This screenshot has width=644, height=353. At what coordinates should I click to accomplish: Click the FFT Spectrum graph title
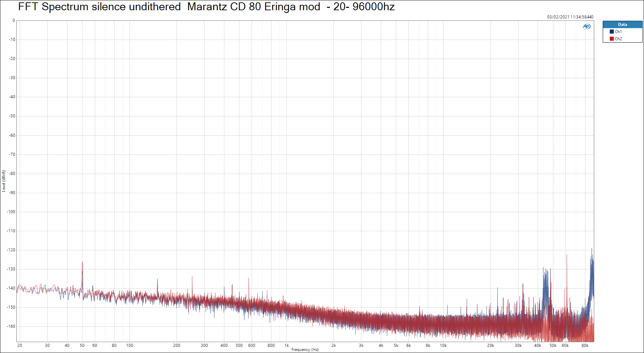206,7
